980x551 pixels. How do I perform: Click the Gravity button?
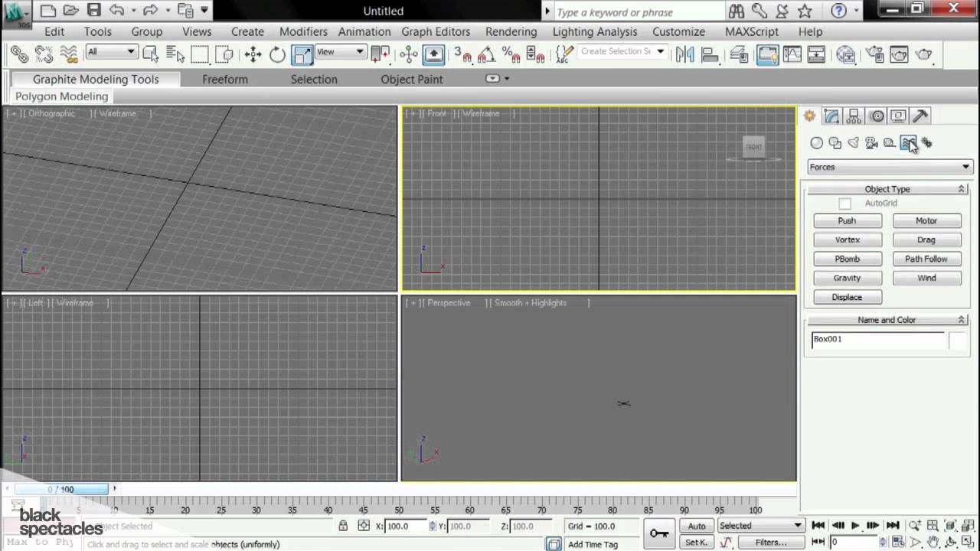click(848, 278)
